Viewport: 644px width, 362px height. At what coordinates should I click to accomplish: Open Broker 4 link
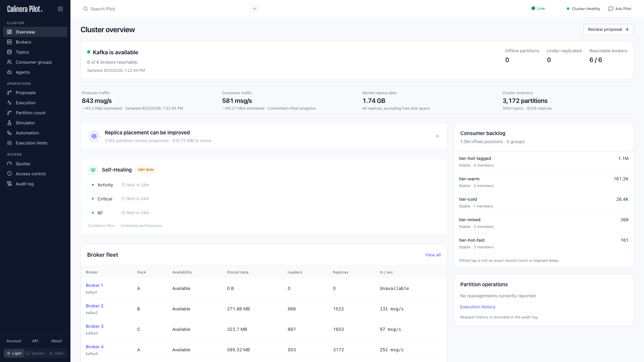pyautogui.click(x=95, y=347)
